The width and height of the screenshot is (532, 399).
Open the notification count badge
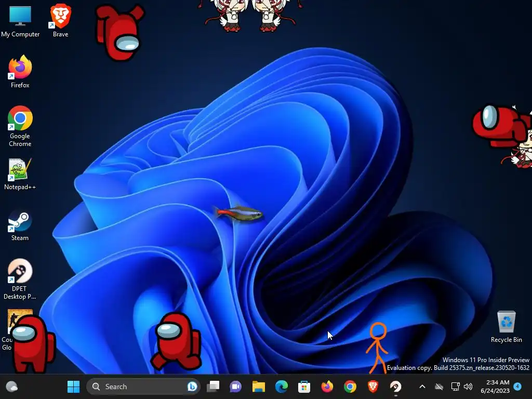517,386
